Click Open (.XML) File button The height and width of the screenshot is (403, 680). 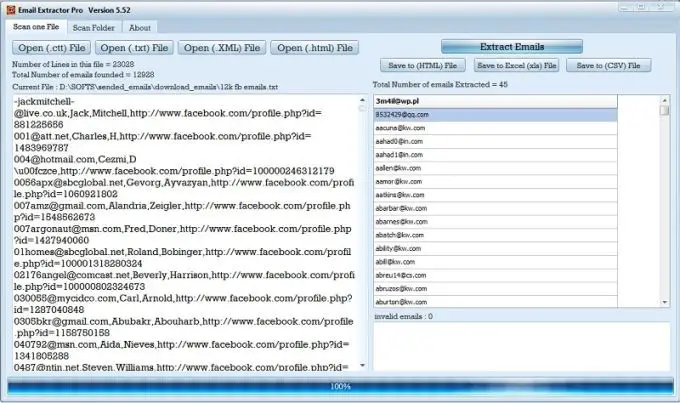coord(222,48)
